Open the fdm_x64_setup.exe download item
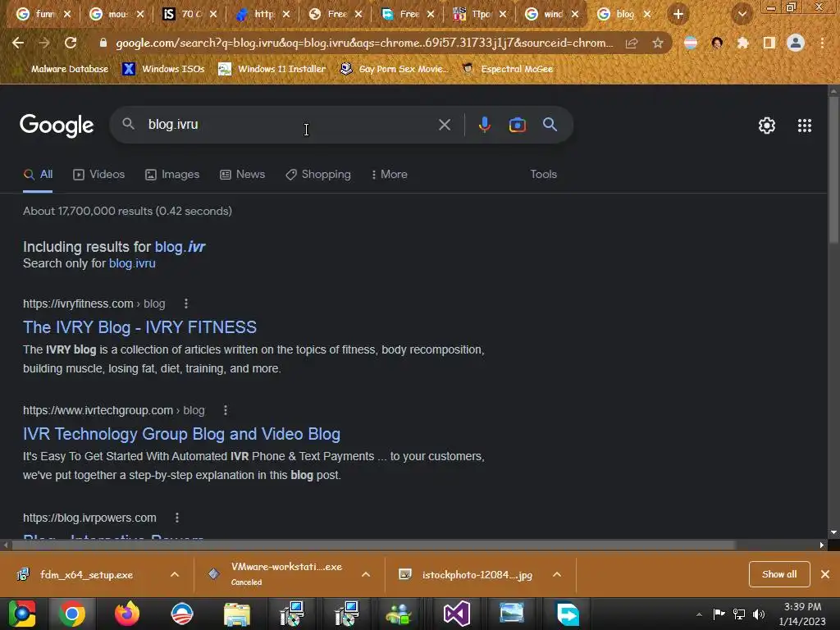This screenshot has width=840, height=630. tap(85, 574)
